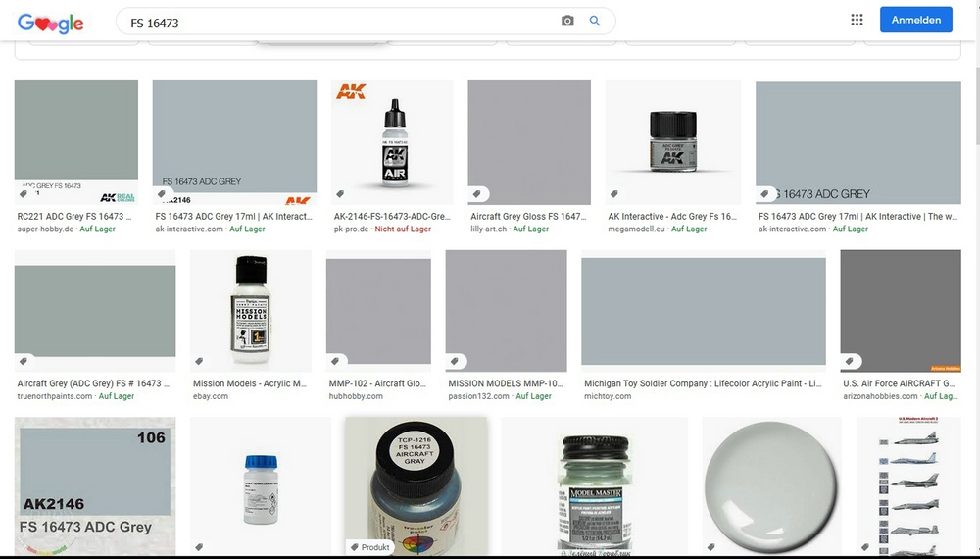Open the AK Air bottle thumbnail from pk-pro.de
The image size is (980, 559).
[392, 142]
